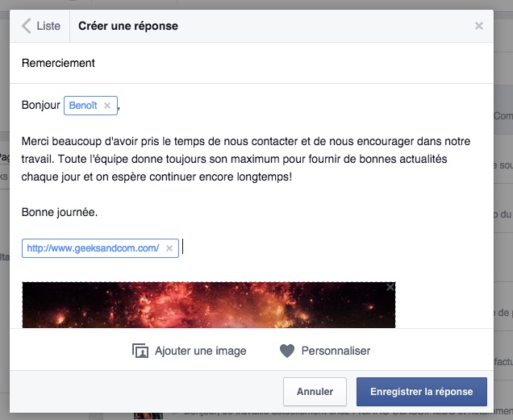The image size is (513, 420).
Task: Select the geeksandcom.com URL token
Action: (93, 248)
